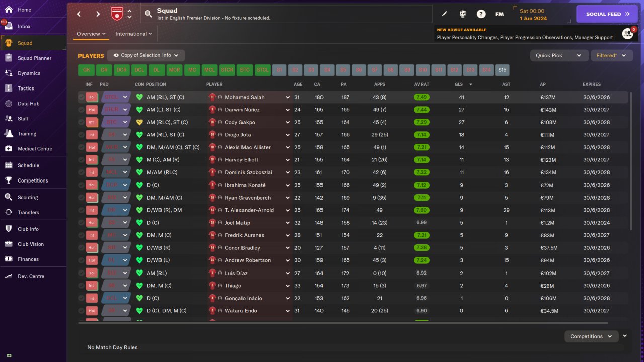Image resolution: width=644 pixels, height=362 pixels.
Task: Open the Tactics board icon
Action: pyautogui.click(x=9, y=88)
